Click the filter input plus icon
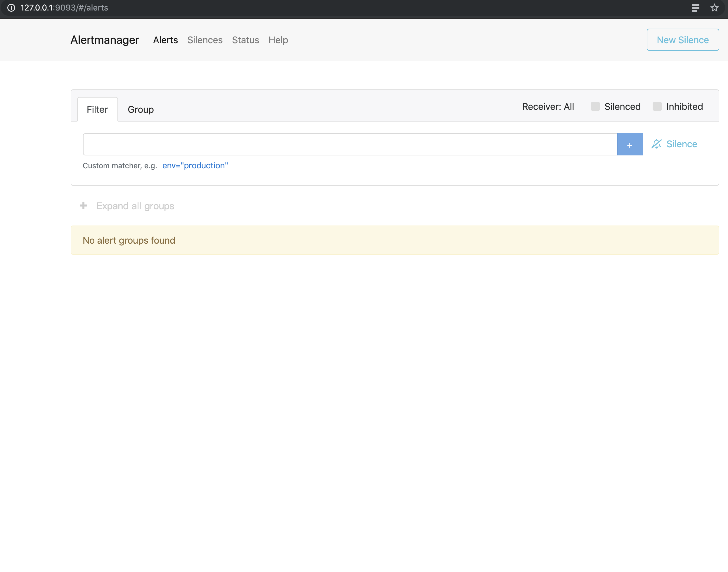This screenshot has width=728, height=572. [x=629, y=144]
